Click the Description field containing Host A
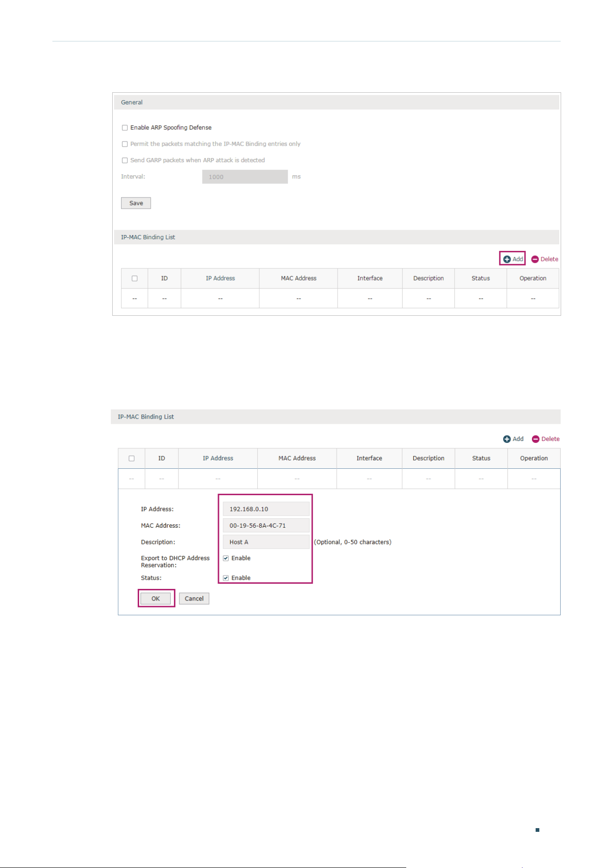Screen dimensions: 614x868 [x=266, y=542]
